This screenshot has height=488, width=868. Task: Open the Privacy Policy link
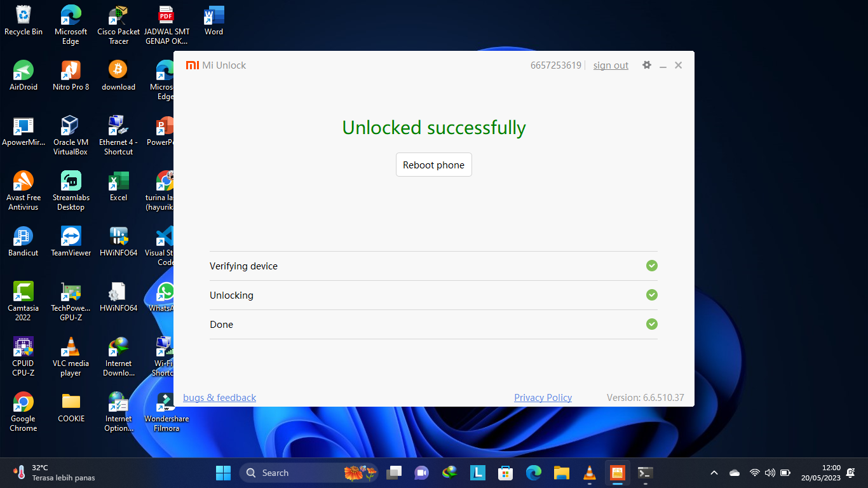click(543, 398)
